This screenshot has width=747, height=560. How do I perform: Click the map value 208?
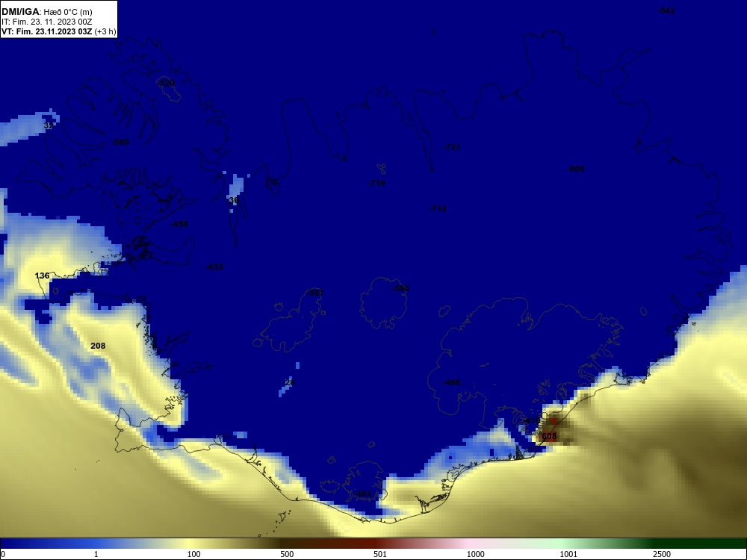[98, 346]
